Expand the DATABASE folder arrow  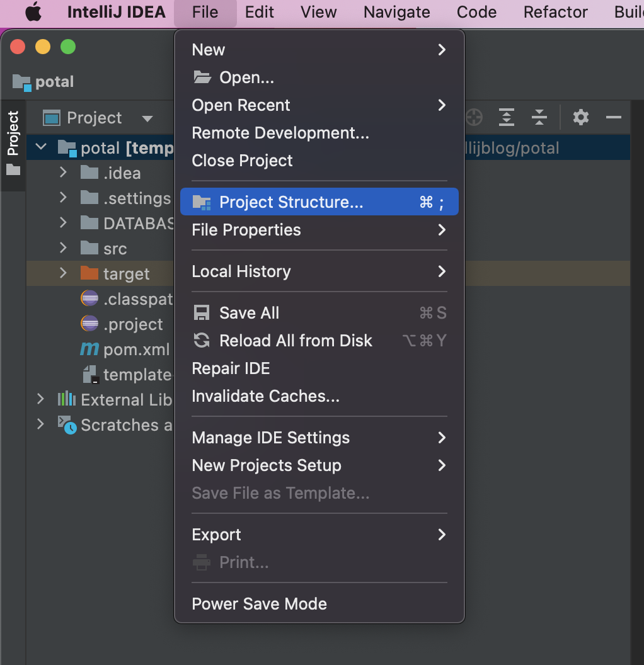(x=63, y=223)
